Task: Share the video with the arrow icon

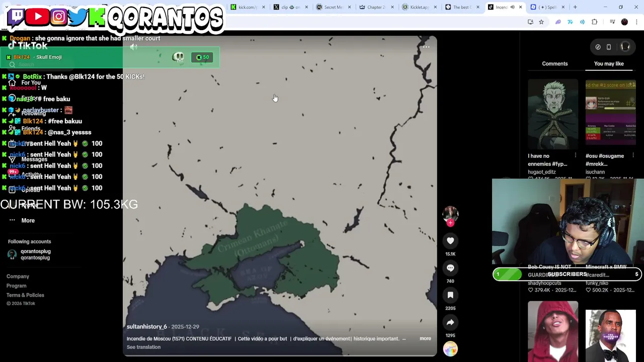Action: coord(450,322)
